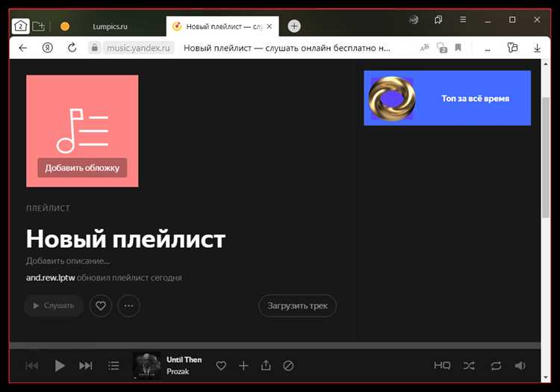The width and height of the screenshot is (560, 392).
Task: Open the downloads arrow icon
Action: [x=537, y=48]
